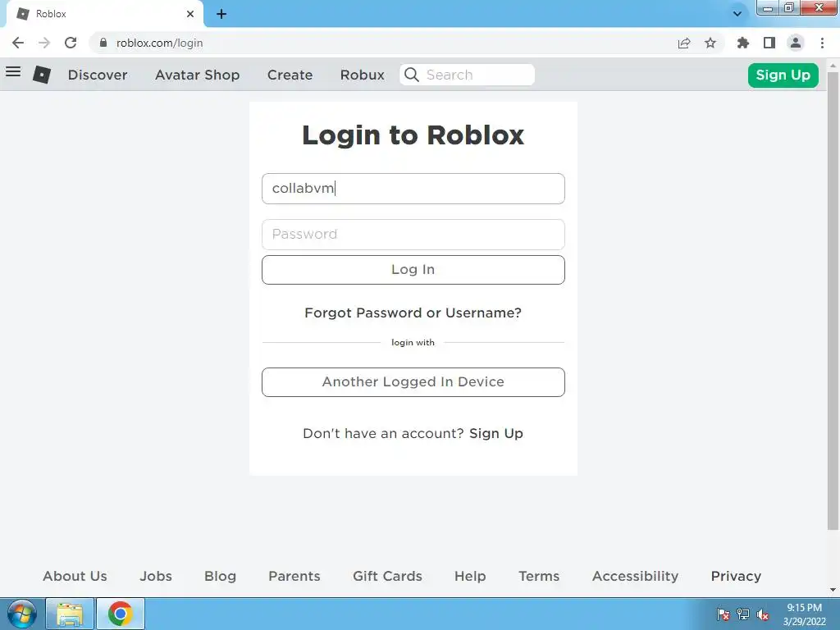Click scrollbar up arrow
840x630 pixels.
coord(833,66)
